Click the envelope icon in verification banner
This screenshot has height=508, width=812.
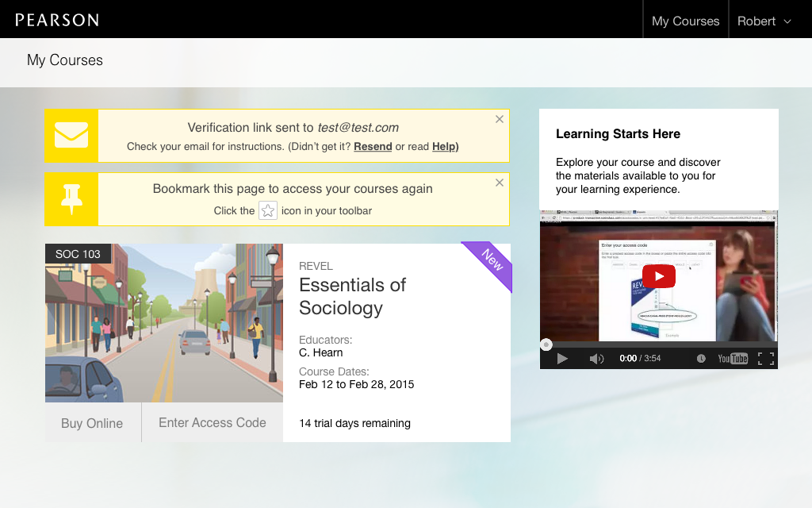point(71,135)
